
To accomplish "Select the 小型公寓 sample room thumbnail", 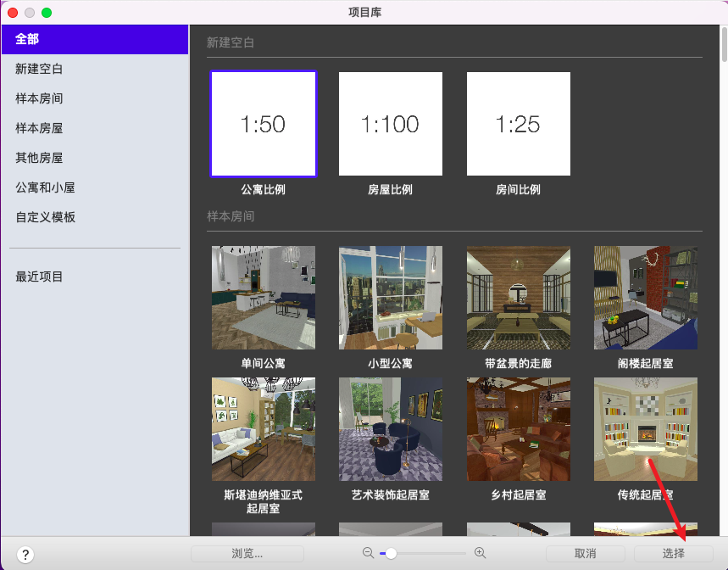I will coord(391,298).
